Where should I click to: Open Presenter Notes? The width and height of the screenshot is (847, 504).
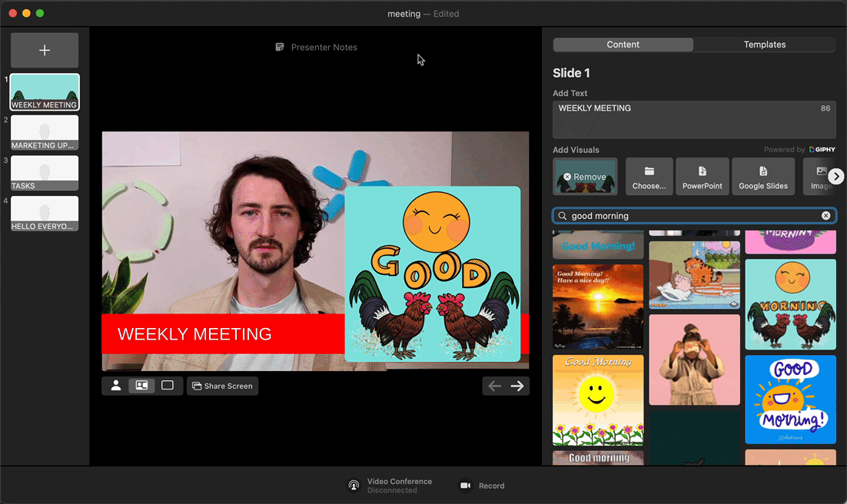(317, 48)
